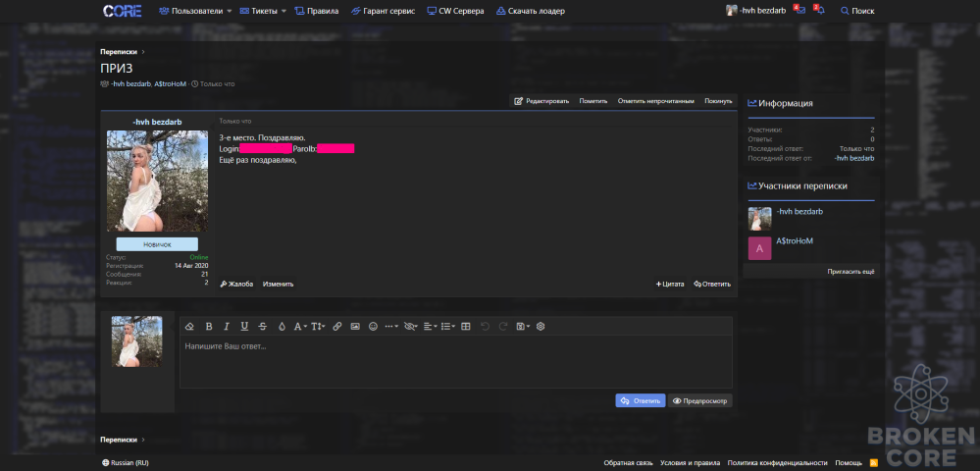
Task: Click the Пометить button
Action: [x=593, y=101]
